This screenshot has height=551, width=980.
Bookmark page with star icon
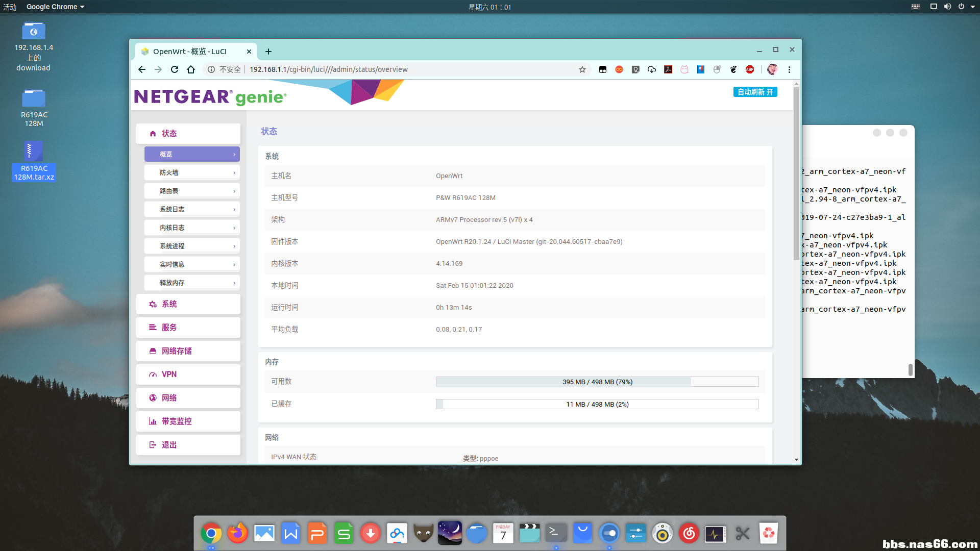click(x=582, y=69)
